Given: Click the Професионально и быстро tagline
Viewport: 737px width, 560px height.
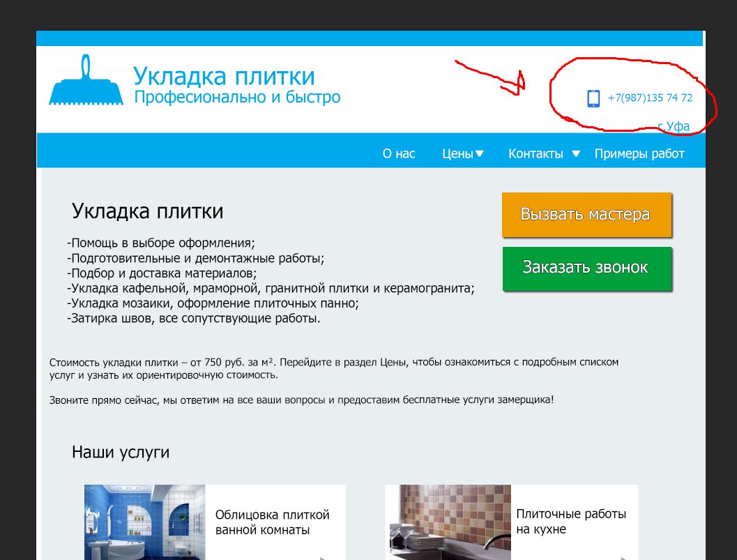Looking at the screenshot, I should [237, 97].
